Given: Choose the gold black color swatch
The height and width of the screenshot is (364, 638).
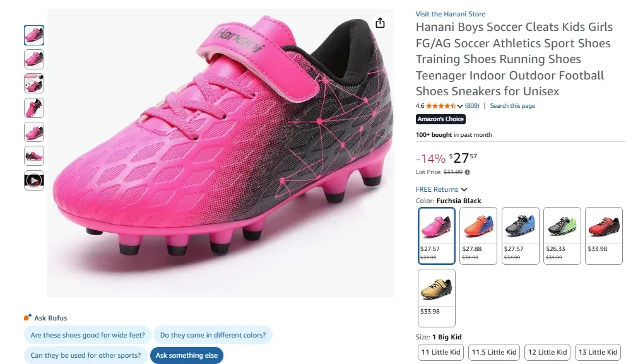Looking at the screenshot, I should [436, 297].
